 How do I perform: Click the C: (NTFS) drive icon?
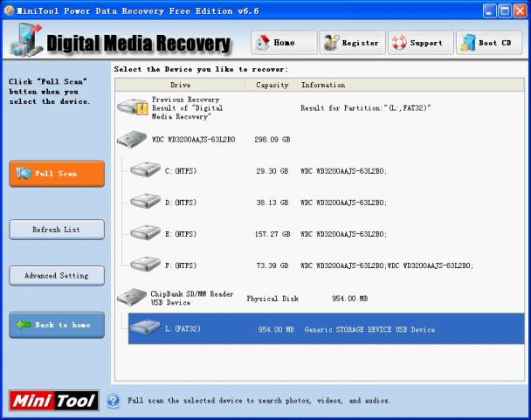click(x=145, y=169)
